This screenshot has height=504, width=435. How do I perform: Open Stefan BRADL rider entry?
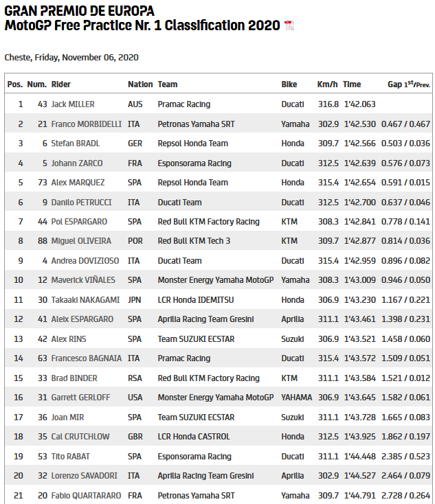[76, 144]
